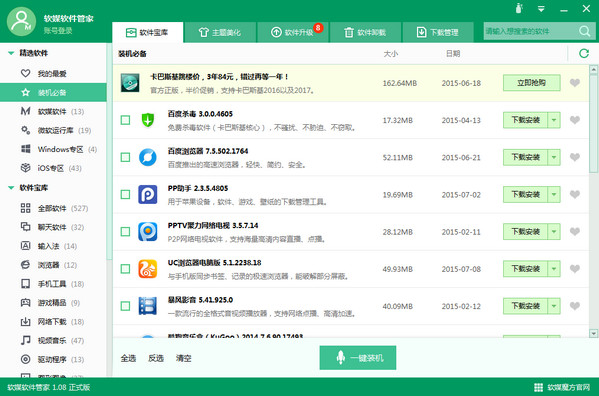Click the PPTV app icon
Image resolution: width=599 pixels, height=396 pixels.
point(148,232)
